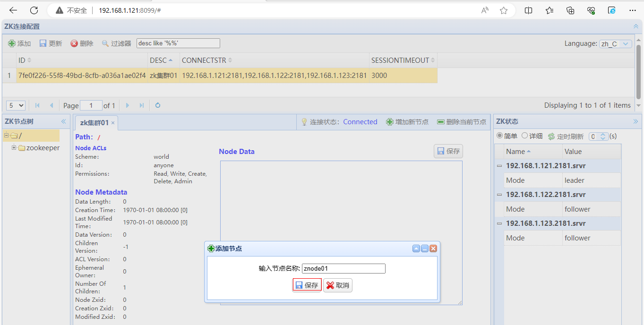Collapse the 192.168.1.121.2181.srvr group
Image resolution: width=644 pixels, height=325 pixels.
click(499, 166)
